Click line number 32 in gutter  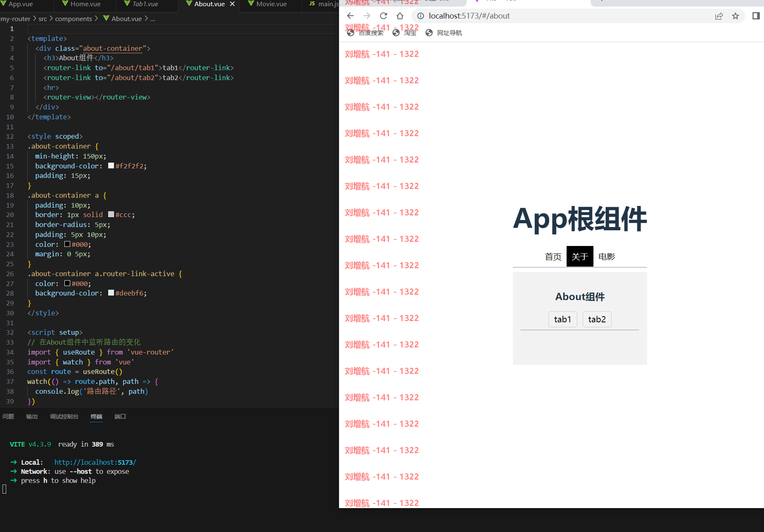click(x=10, y=332)
